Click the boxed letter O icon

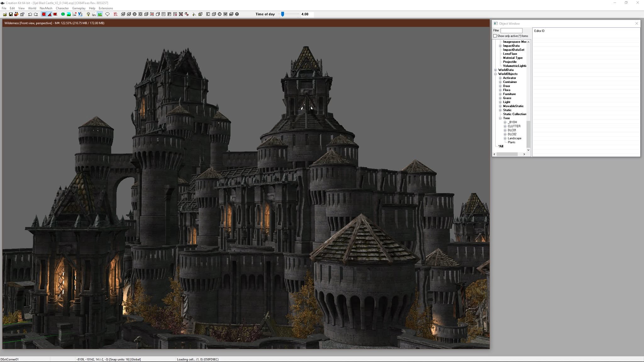pos(140,14)
